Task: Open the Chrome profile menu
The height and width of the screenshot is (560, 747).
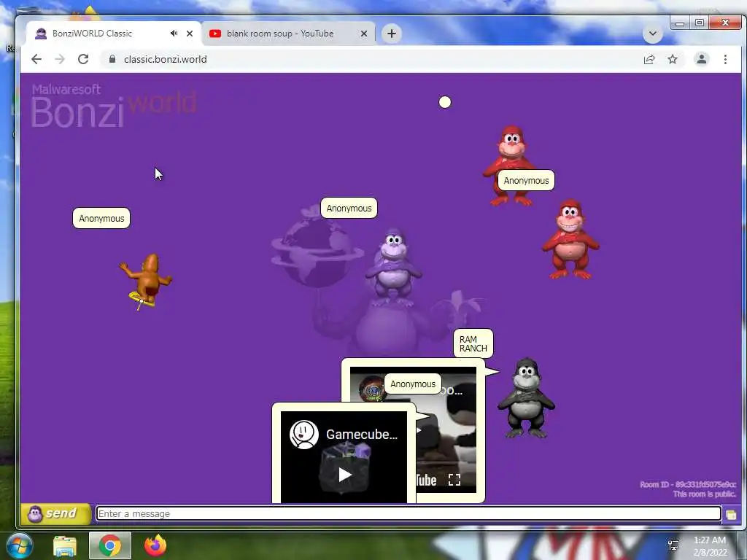Action: (x=701, y=60)
